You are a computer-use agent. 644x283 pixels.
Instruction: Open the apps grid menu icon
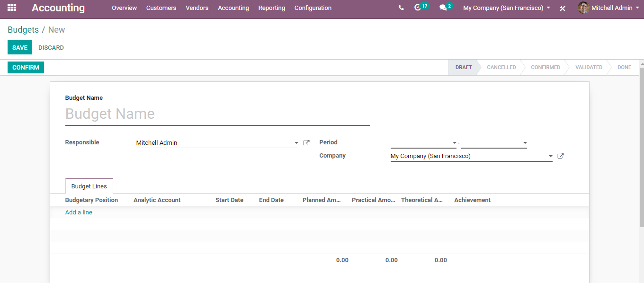12,8
